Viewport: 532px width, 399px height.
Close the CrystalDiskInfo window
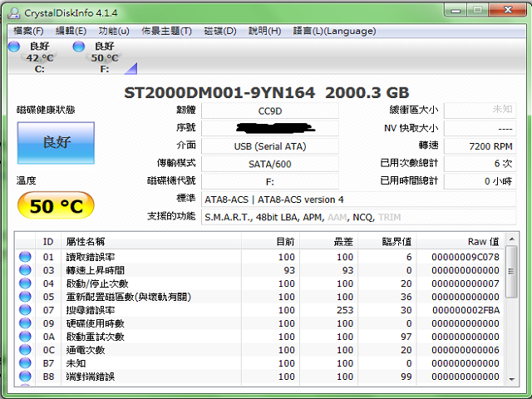[508, 10]
